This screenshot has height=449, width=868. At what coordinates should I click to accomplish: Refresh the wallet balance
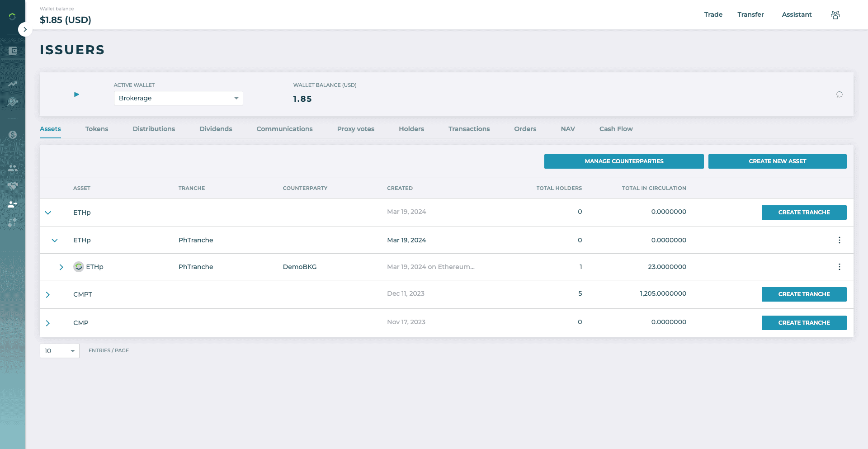(x=840, y=95)
